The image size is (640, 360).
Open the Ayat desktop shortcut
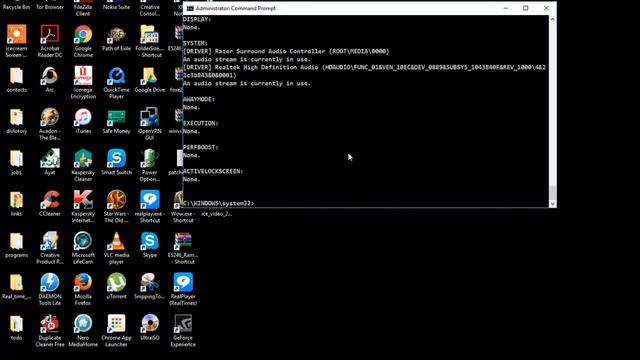click(x=50, y=158)
